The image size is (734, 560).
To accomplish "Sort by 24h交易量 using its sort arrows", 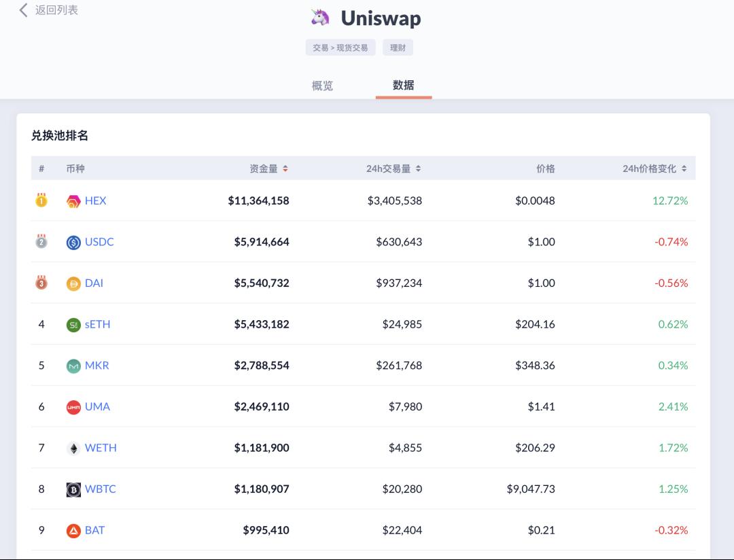I will (418, 169).
